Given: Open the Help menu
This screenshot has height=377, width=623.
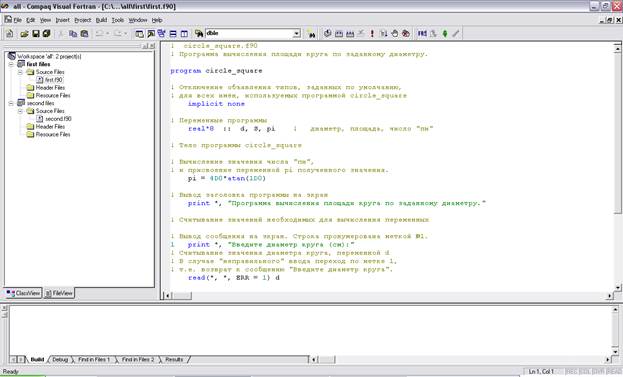Looking at the screenshot, I should click(x=157, y=20).
